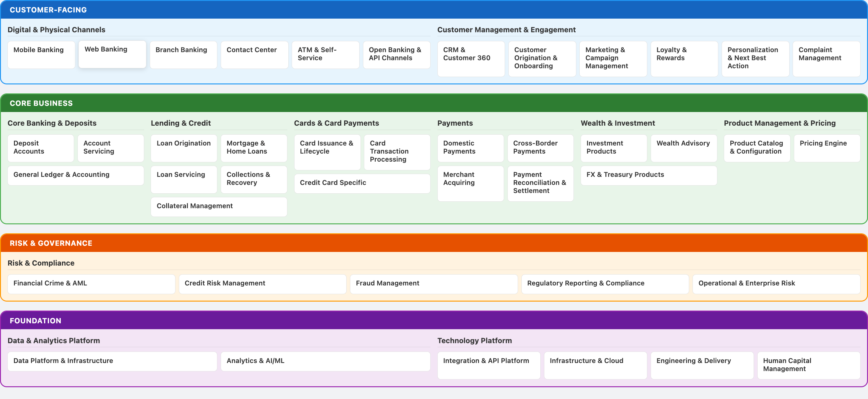The height and width of the screenshot is (399, 868).
Task: Select the Complaint Management card
Action: [x=826, y=59]
